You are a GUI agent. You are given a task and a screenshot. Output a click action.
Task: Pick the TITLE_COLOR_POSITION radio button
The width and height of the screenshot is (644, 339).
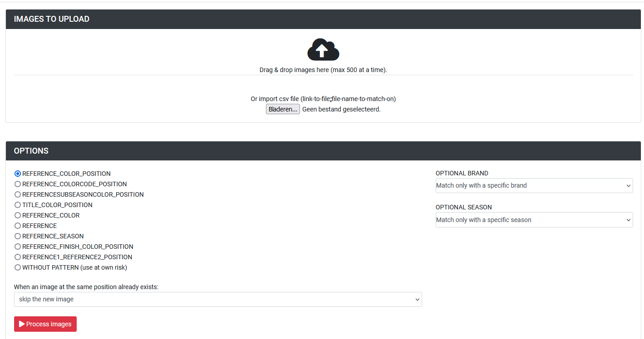tap(18, 205)
